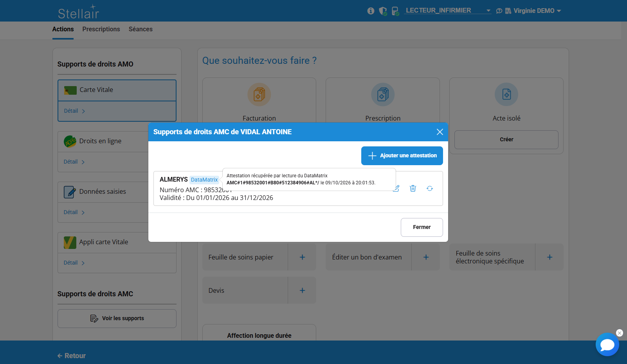Click the card reader status icon
This screenshot has width=627, height=364.
click(x=395, y=11)
